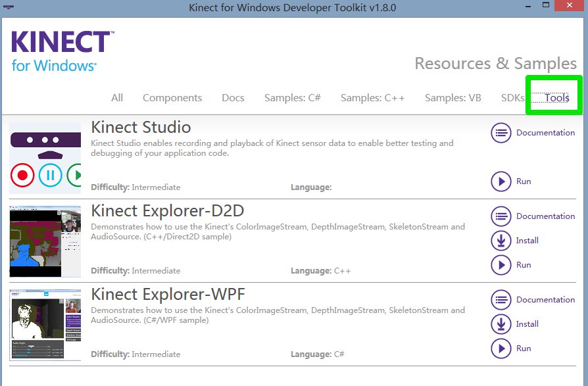Select the Samples: C# tab

pyautogui.click(x=293, y=98)
